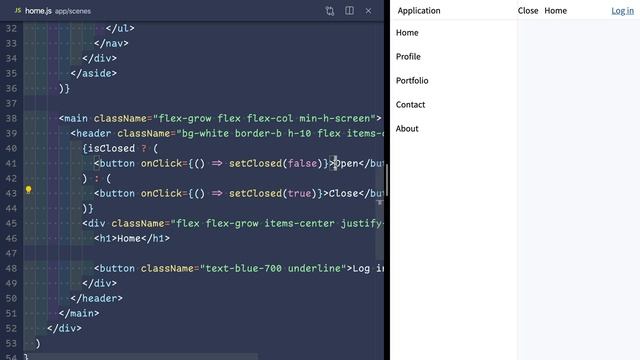Open Home in the preview sidebar
Viewport: 640px width, 360px height.
point(407,33)
